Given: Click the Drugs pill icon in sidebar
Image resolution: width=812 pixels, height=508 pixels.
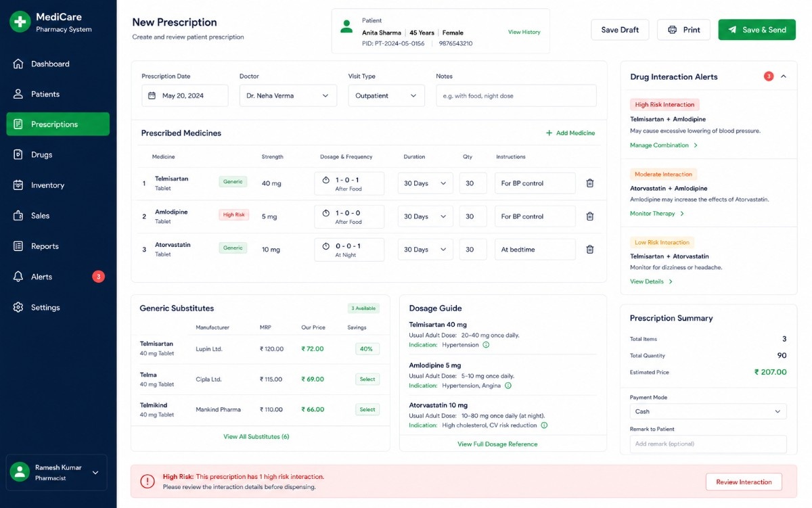Looking at the screenshot, I should (18, 154).
